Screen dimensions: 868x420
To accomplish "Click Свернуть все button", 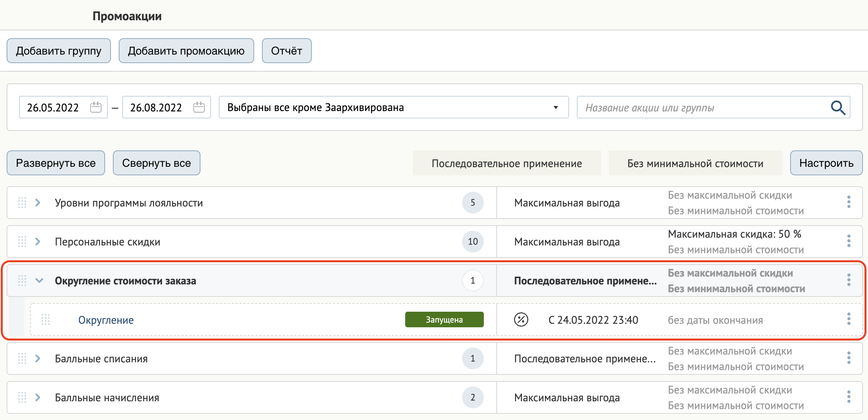I will [x=156, y=163].
